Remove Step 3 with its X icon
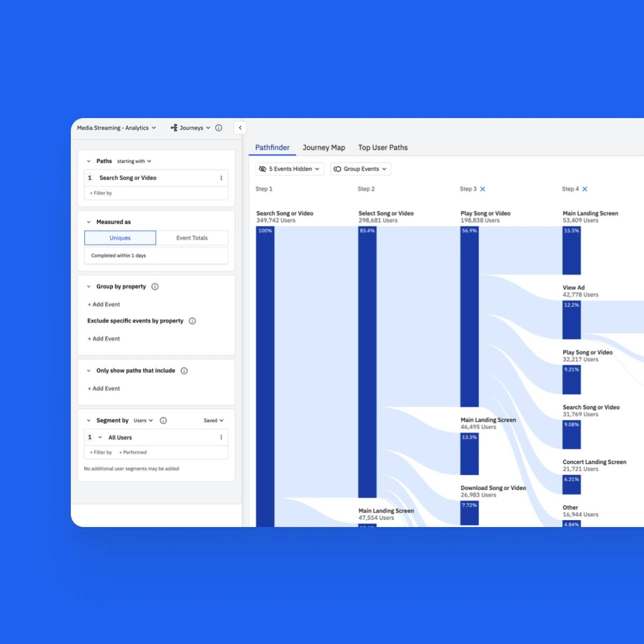 pyautogui.click(x=482, y=189)
